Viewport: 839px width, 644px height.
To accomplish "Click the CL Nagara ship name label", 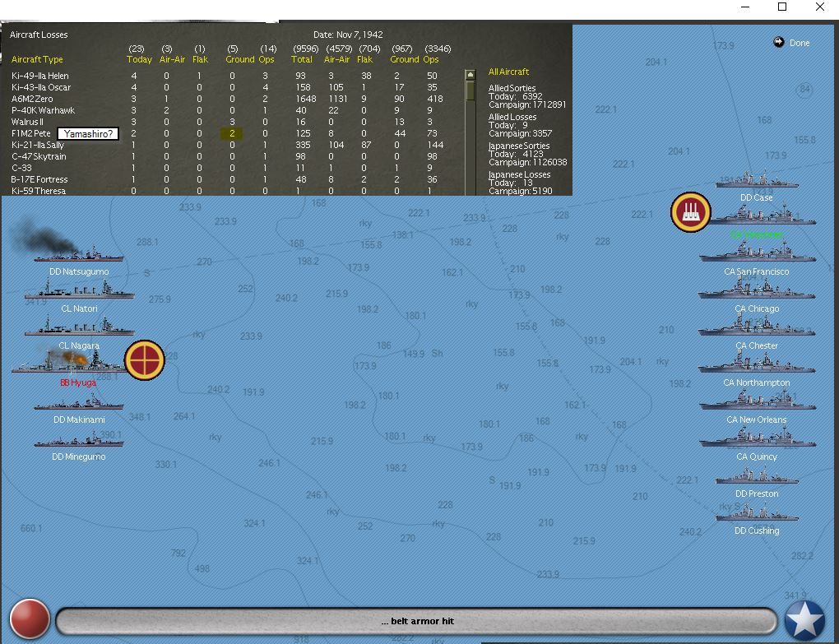I will (79, 345).
